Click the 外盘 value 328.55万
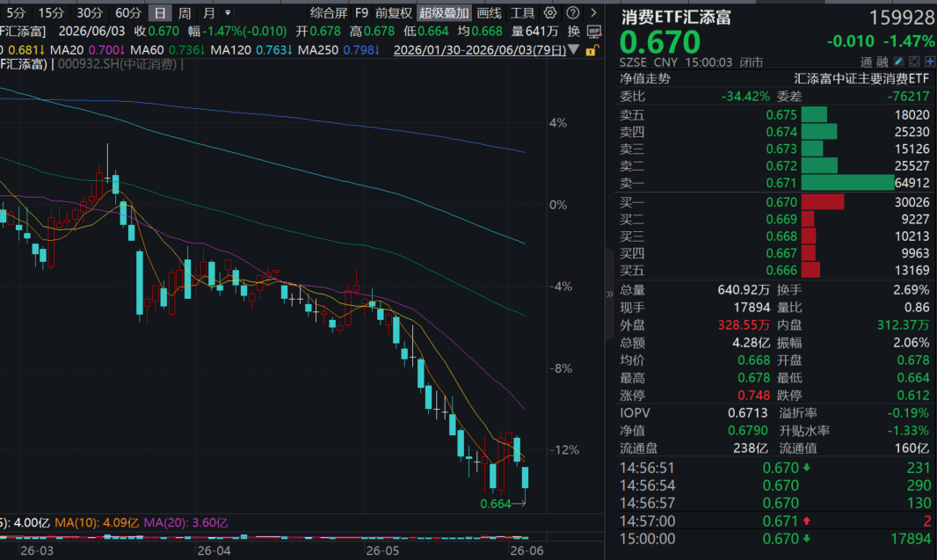Image resolution: width=937 pixels, height=560 pixels. point(744,325)
